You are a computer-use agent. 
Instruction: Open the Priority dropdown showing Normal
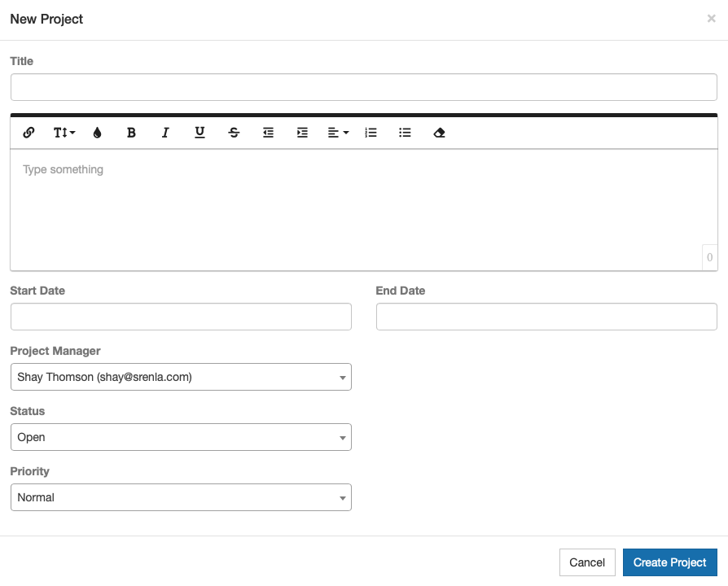click(181, 497)
